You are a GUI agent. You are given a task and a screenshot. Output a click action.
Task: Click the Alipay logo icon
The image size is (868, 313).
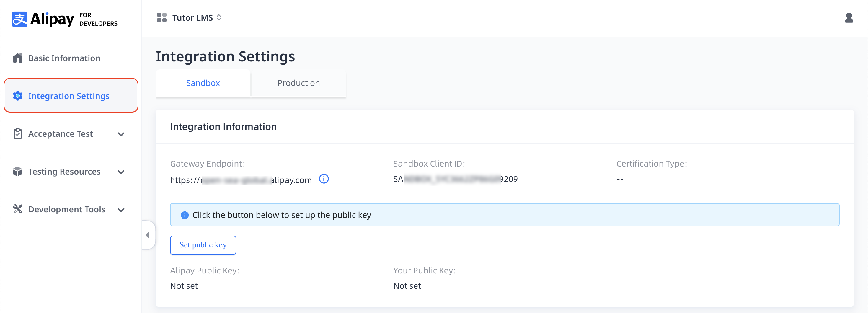click(19, 19)
